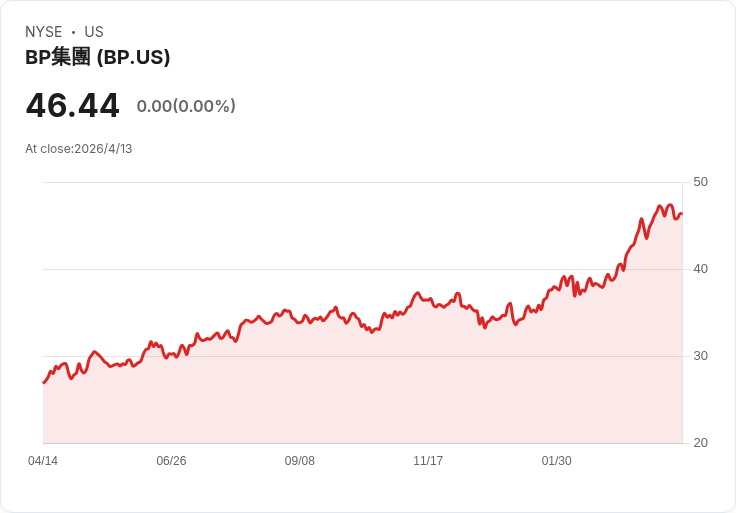Click the 40 price axis label
736x513 pixels.
(700, 269)
